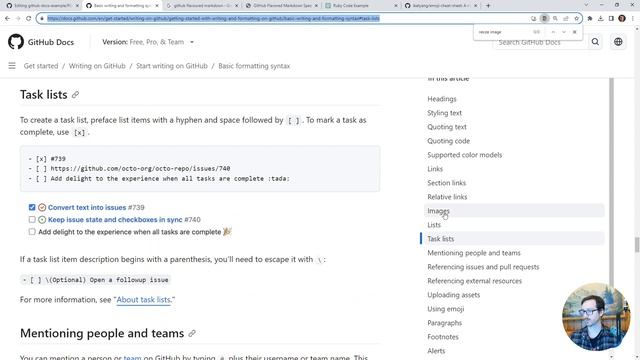
Task: Open the browser profile avatar
Action: pos(622,18)
